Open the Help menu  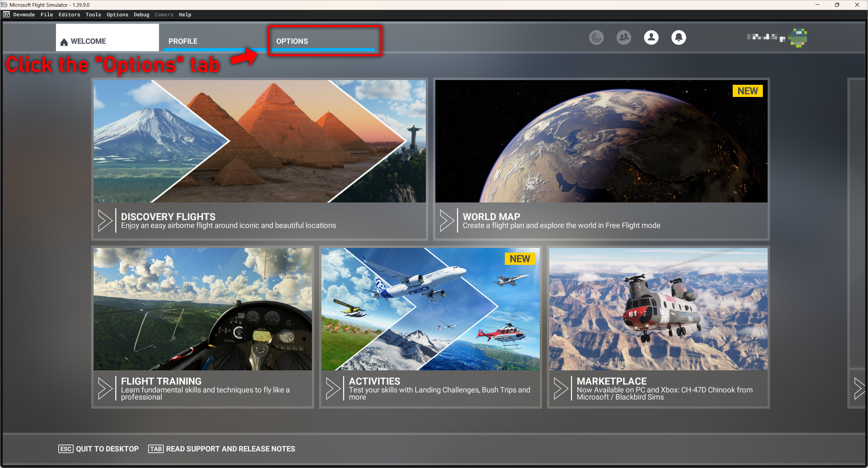(185, 15)
